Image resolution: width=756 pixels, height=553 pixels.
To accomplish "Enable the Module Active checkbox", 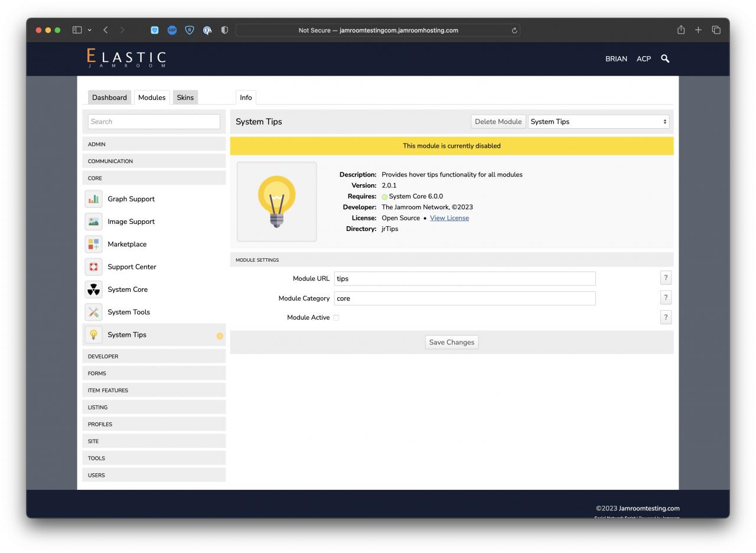I will [x=336, y=318].
